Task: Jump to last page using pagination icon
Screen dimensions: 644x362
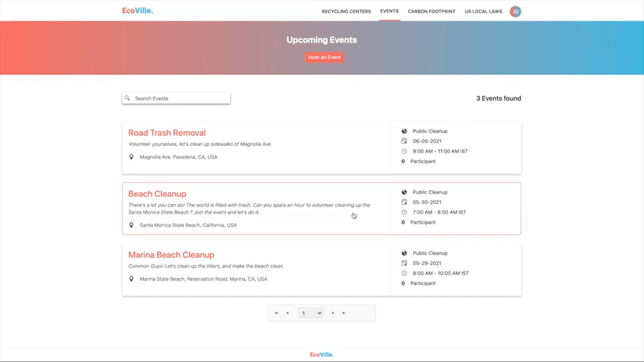Action: [344, 313]
